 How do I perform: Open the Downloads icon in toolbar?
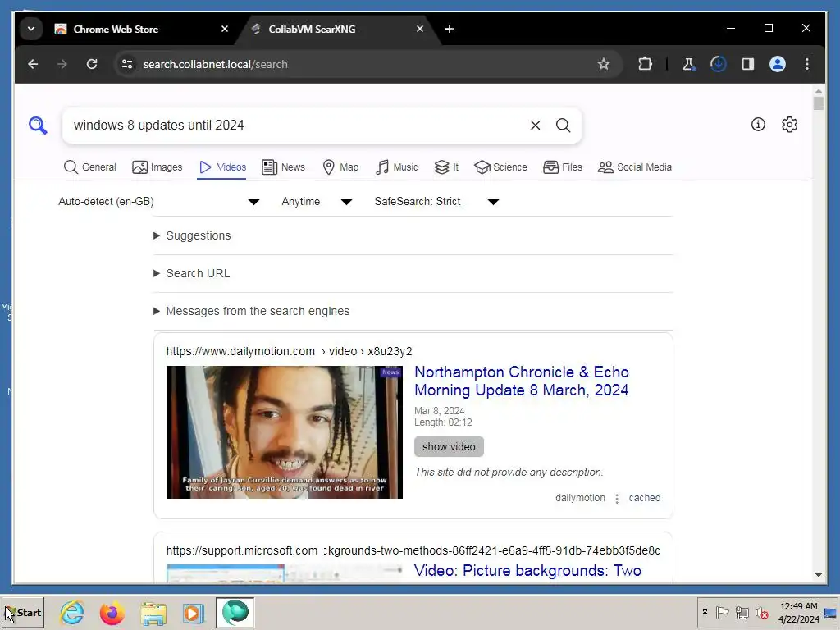(x=718, y=64)
